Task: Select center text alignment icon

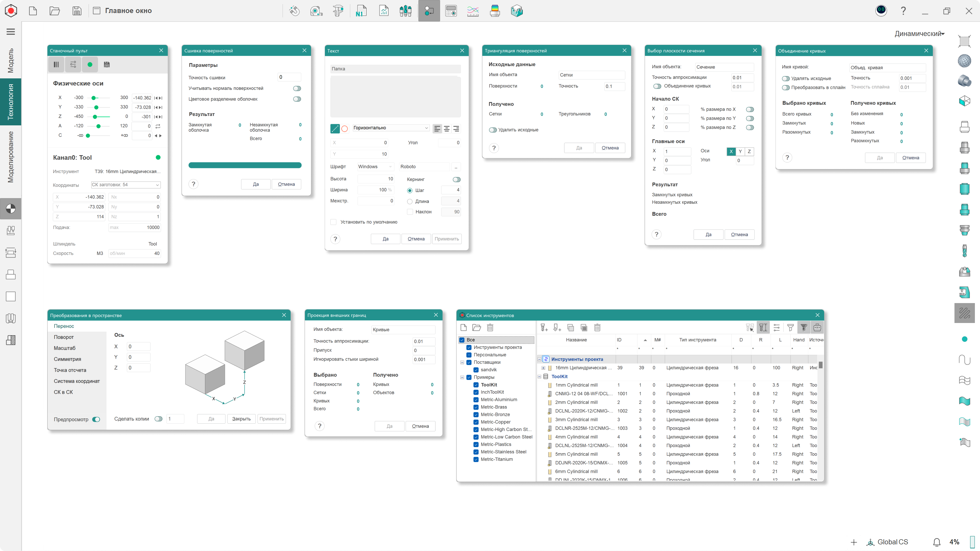Action: 447,129
